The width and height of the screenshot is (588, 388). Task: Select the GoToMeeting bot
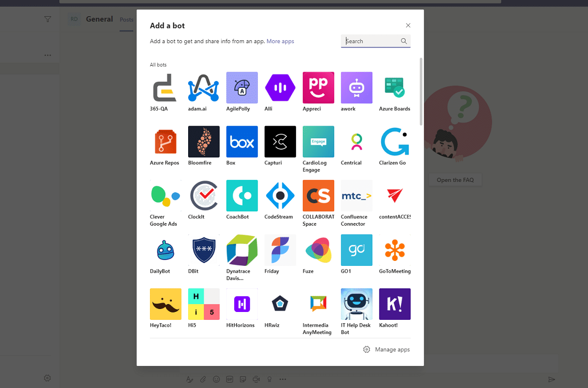pyautogui.click(x=394, y=250)
